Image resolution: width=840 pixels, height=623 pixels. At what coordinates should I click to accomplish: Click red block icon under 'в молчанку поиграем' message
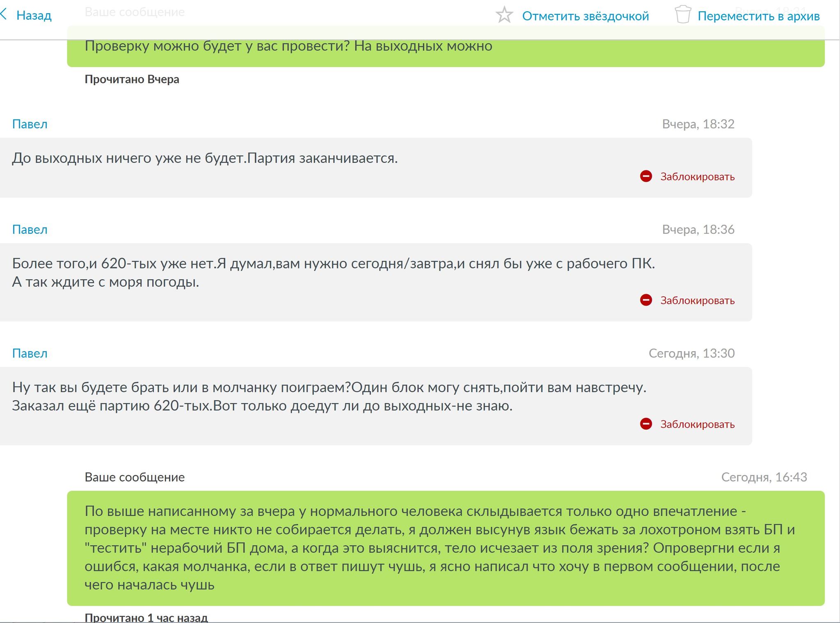[x=646, y=424]
